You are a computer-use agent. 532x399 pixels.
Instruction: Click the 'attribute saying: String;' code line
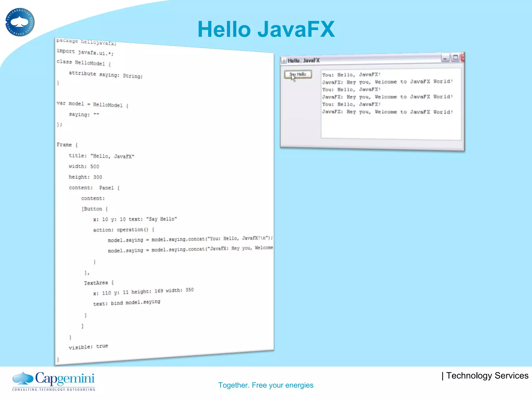point(106,75)
